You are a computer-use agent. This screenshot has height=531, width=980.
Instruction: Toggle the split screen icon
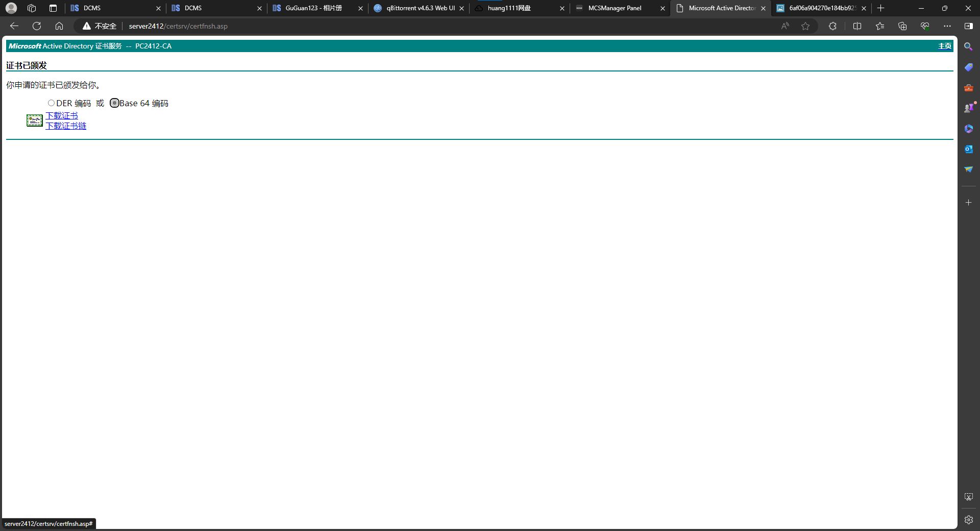(857, 26)
